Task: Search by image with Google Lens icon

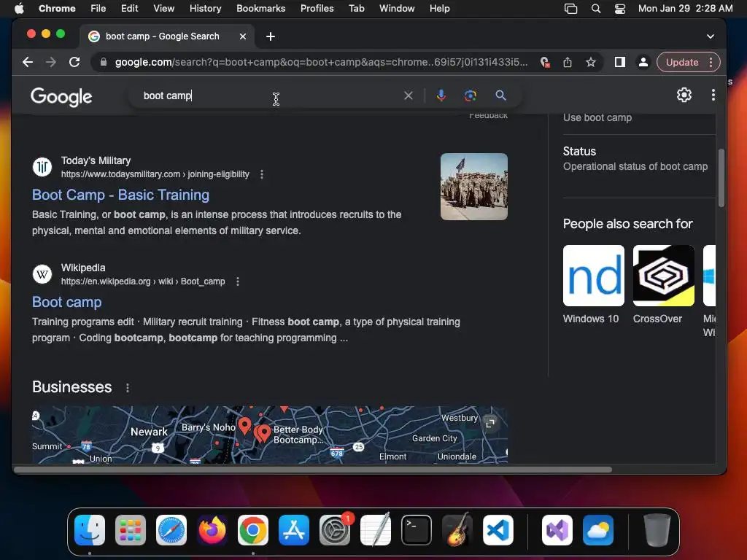Action: [x=471, y=96]
